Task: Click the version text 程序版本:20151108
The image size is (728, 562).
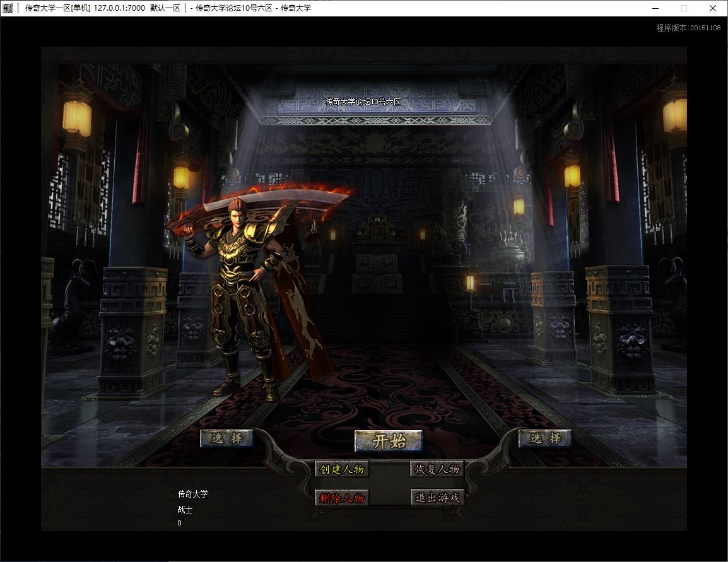Action: 688,28
